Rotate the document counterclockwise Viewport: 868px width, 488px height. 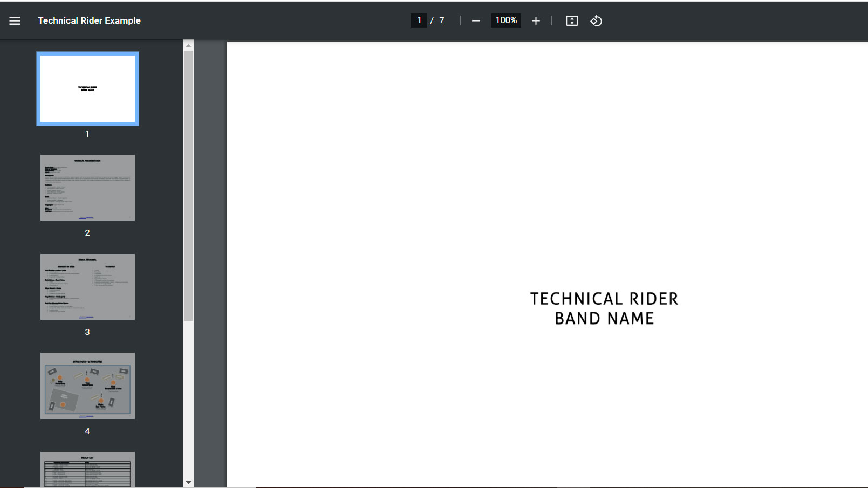tap(596, 20)
